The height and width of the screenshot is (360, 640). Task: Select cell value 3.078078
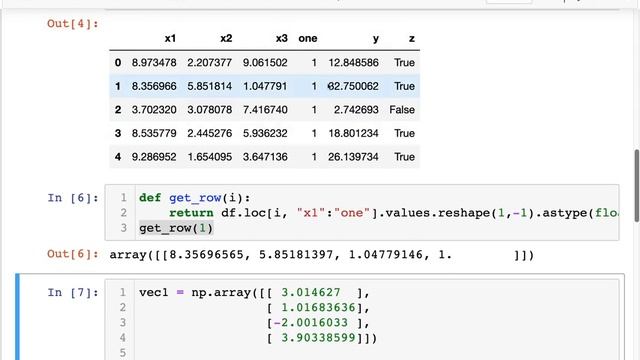pos(209,110)
